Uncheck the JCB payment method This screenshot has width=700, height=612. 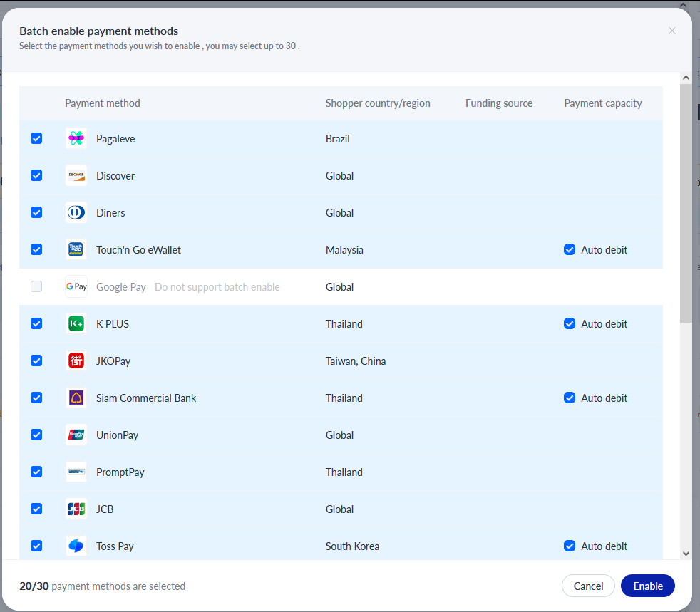pos(36,509)
